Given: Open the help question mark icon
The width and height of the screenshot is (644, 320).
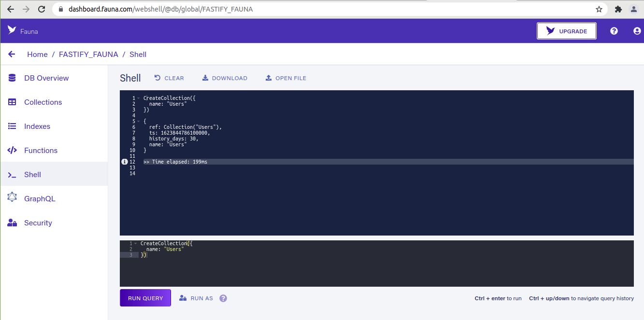Looking at the screenshot, I should 614,31.
